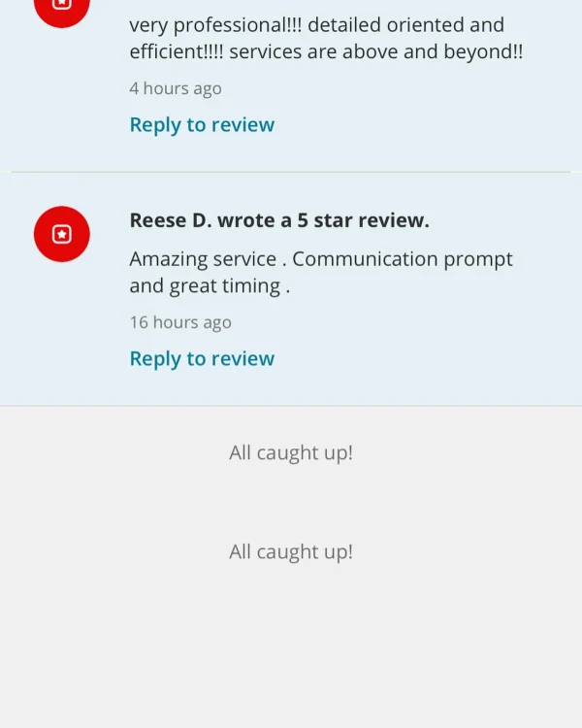The width and height of the screenshot is (582, 728).
Task: Tap the partially visible red star badge at top
Action: click(x=62, y=12)
